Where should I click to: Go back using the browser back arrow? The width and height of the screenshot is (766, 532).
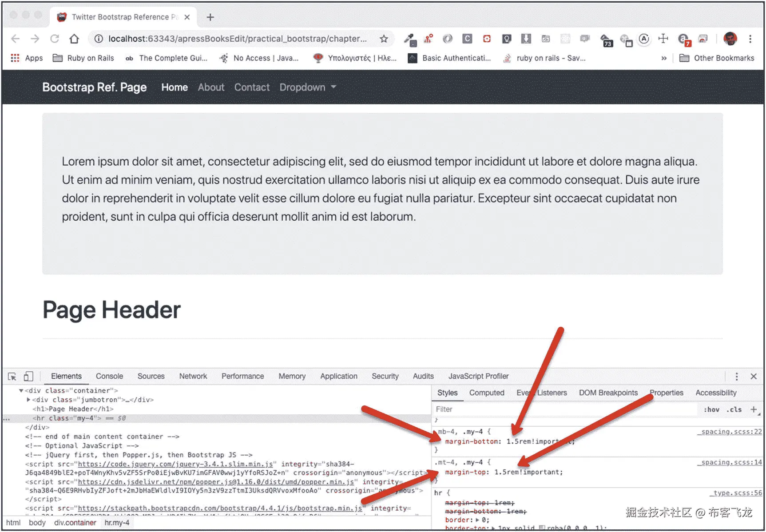pyautogui.click(x=16, y=39)
